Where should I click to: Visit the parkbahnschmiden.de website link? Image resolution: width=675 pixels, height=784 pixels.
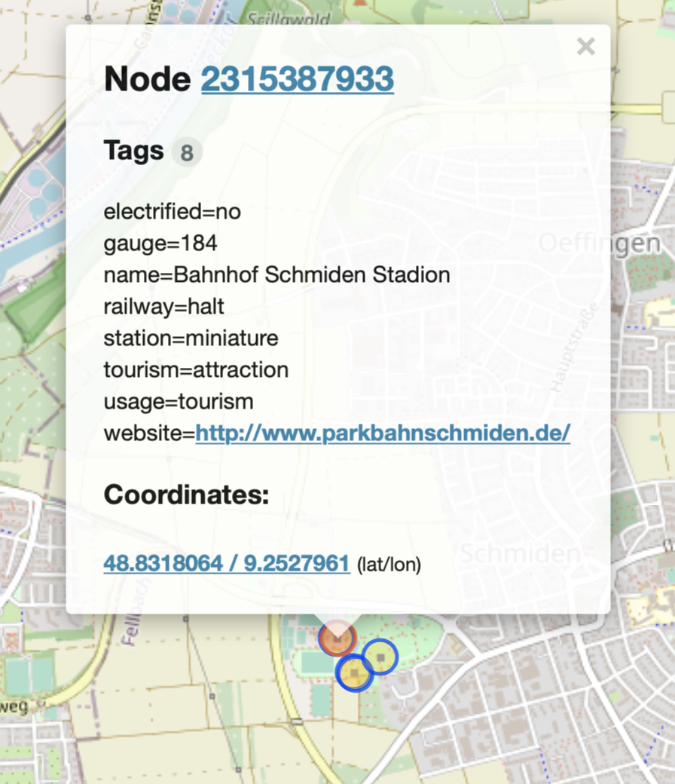pyautogui.click(x=383, y=433)
